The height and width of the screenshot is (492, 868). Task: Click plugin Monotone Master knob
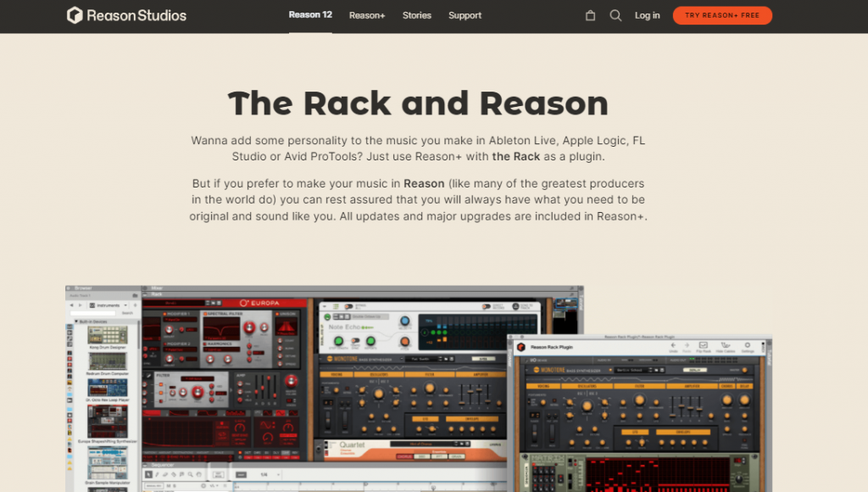[x=744, y=370]
